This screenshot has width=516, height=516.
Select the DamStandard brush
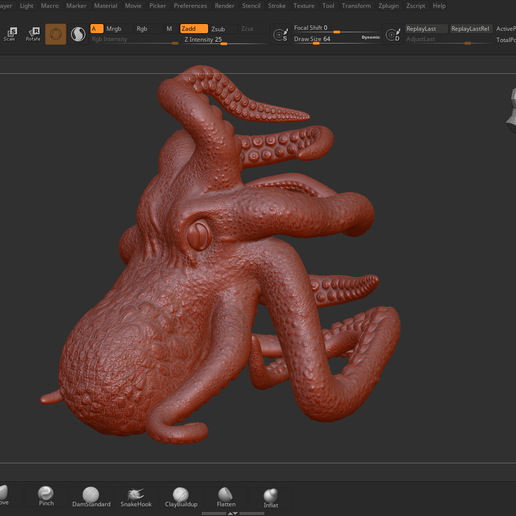[91, 496]
